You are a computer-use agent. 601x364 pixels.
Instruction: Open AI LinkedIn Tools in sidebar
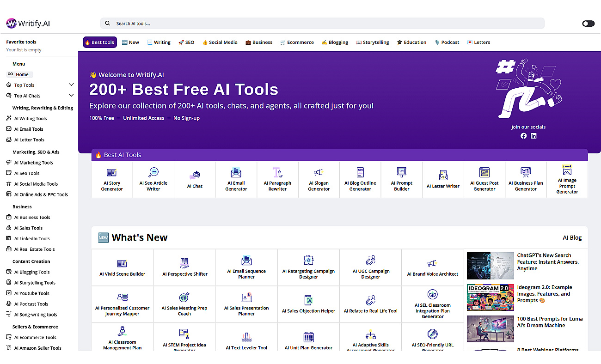coord(28,238)
